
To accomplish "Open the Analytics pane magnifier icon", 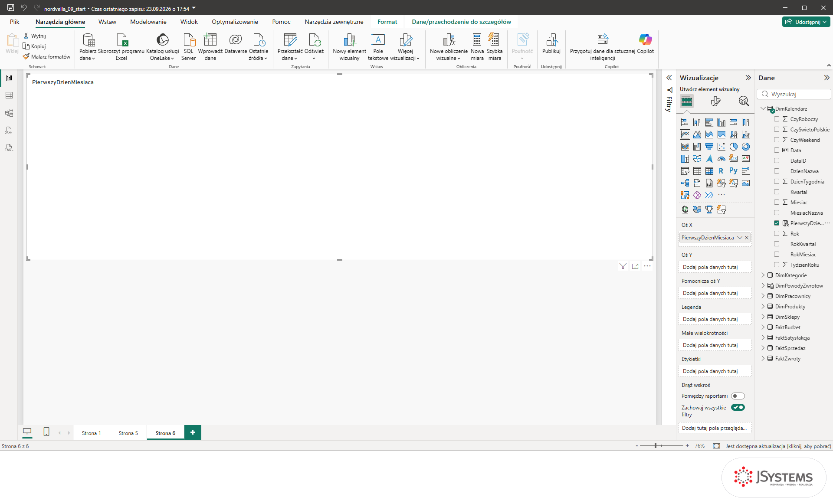I will coord(744,101).
